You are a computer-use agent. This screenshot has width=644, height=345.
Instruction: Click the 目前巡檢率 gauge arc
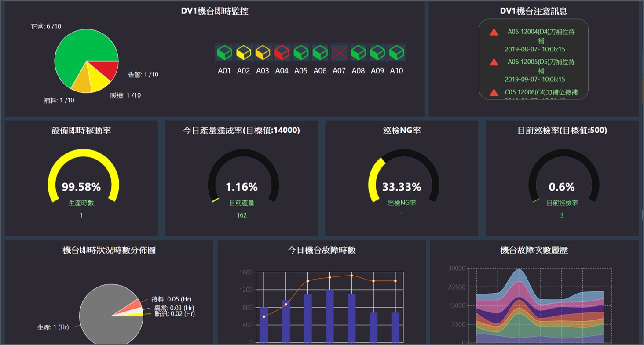coord(564,153)
